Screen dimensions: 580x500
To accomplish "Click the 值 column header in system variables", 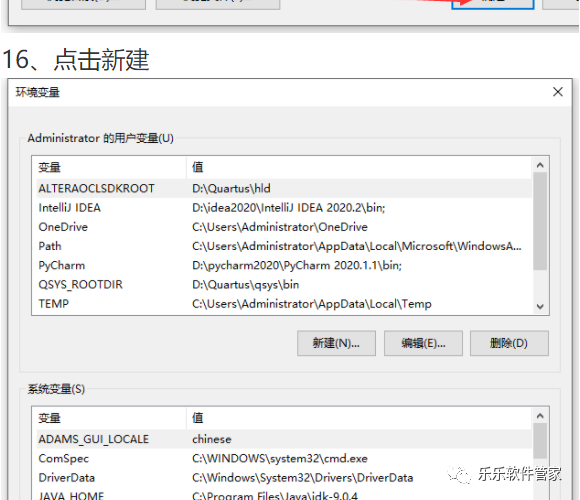I will tap(359, 418).
